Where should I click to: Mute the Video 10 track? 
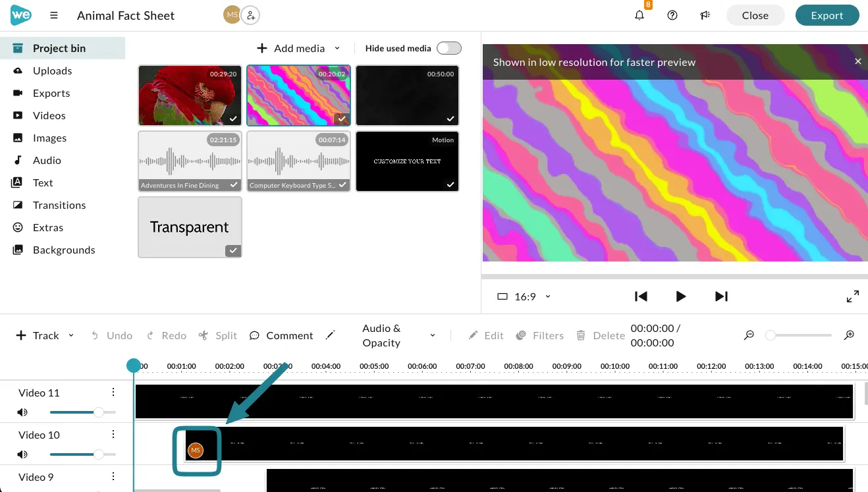tap(23, 454)
